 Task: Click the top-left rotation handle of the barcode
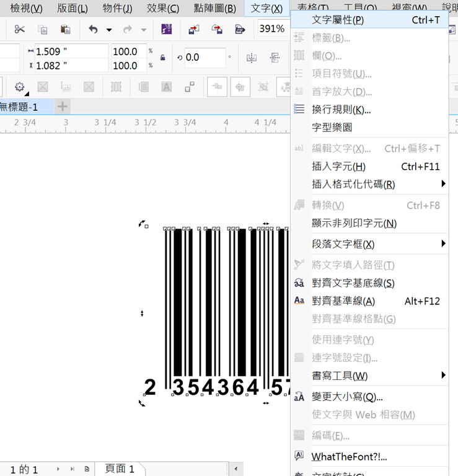[x=142, y=224]
